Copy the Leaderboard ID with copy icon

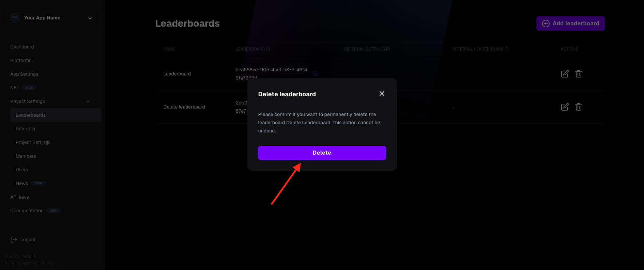click(x=315, y=74)
